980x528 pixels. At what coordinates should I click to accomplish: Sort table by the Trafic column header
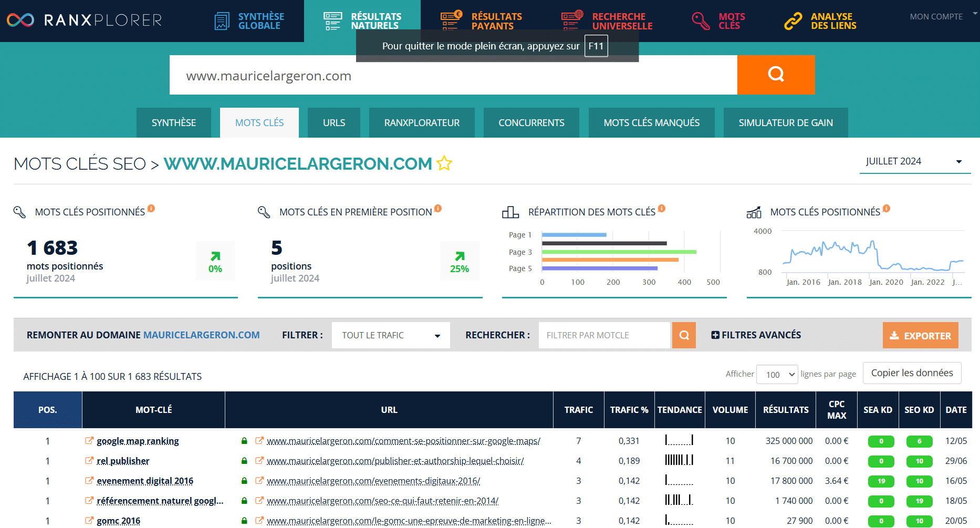578,410
